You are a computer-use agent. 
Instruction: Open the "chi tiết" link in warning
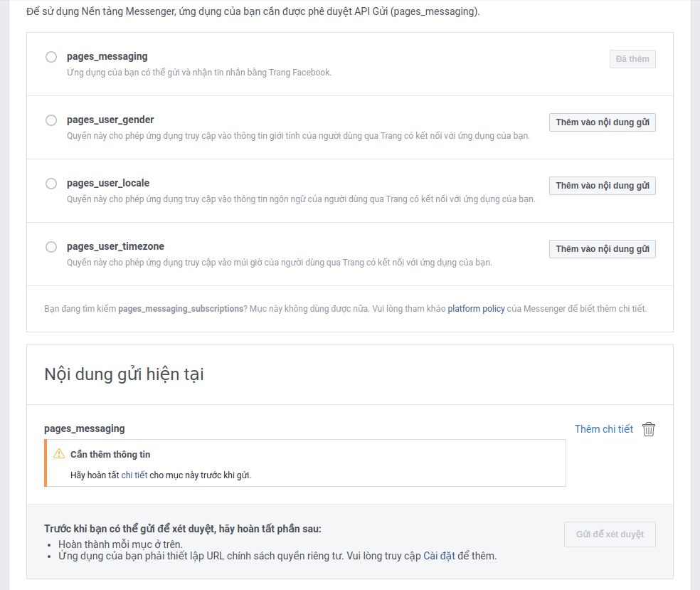[134, 475]
